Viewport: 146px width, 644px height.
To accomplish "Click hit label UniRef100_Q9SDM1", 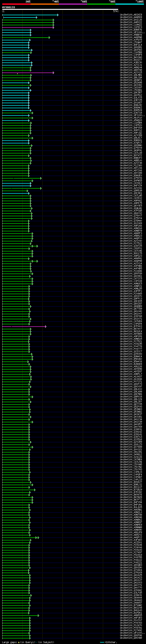I will click(131, 48).
